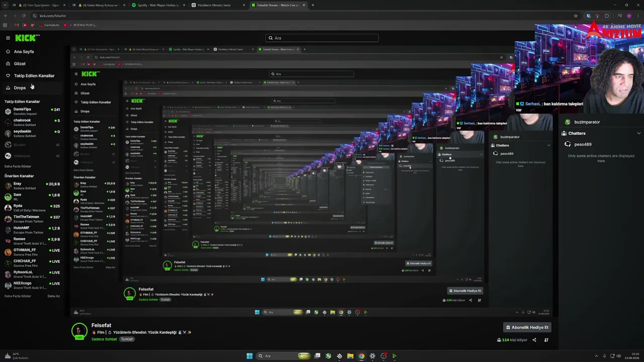Image resolution: width=644 pixels, height=362 pixels.
Task: Select chatter peso489
Action: point(583,144)
